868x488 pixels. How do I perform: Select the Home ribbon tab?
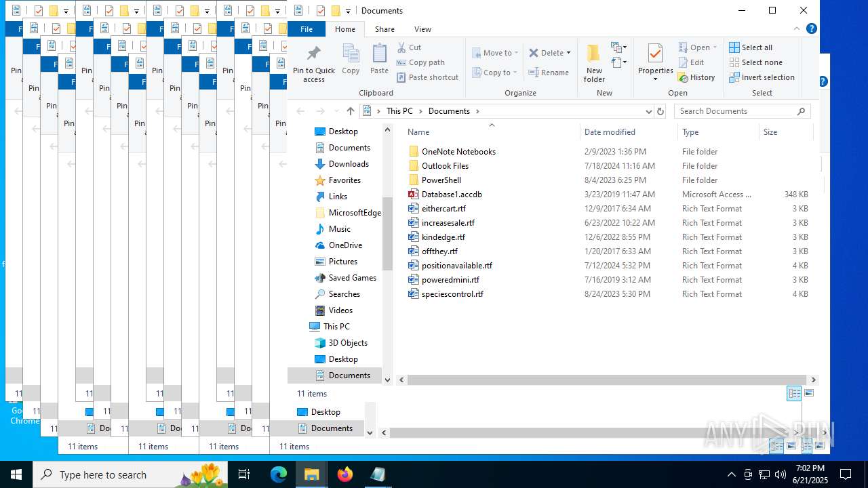pyautogui.click(x=345, y=29)
